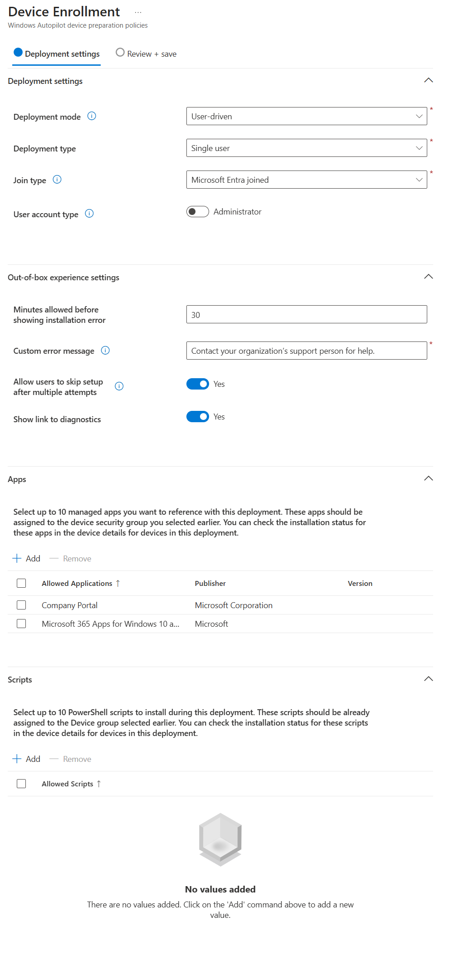Open the Join type dropdown
Viewport: 454px width, 980px height.
(307, 180)
